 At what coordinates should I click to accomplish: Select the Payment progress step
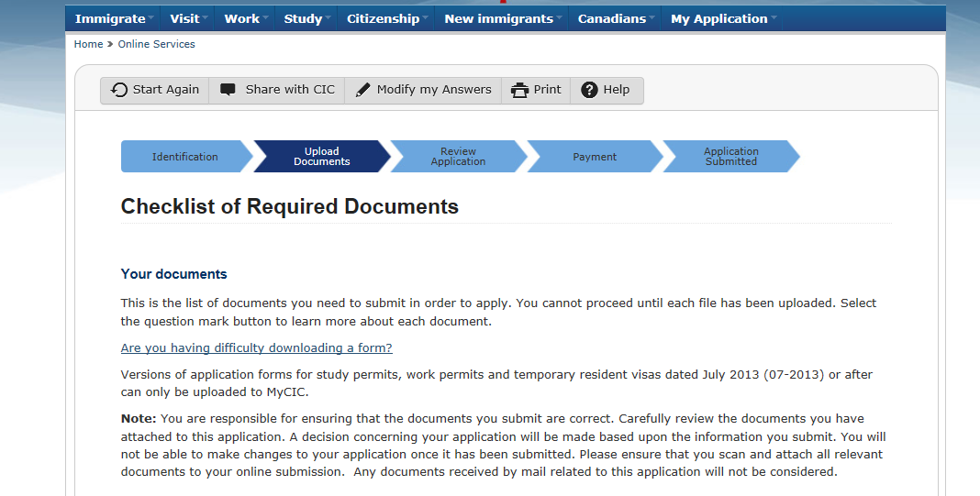pyautogui.click(x=595, y=157)
